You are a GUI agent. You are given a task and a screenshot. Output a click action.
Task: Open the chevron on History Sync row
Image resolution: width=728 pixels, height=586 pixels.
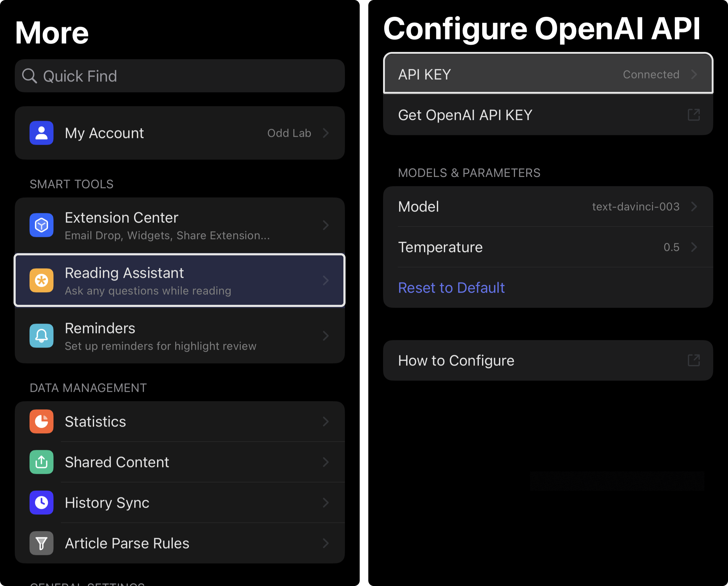(326, 503)
